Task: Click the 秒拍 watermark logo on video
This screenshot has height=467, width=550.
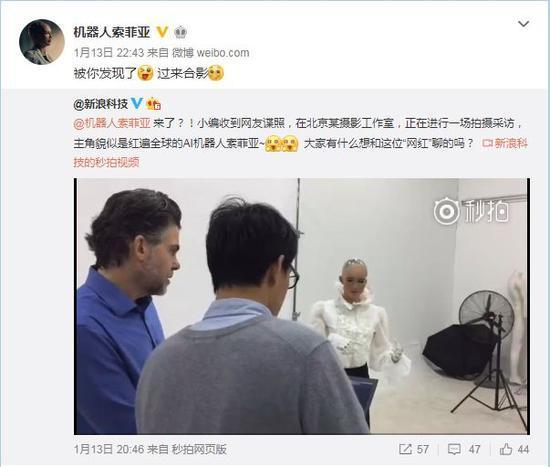Action: 471,211
